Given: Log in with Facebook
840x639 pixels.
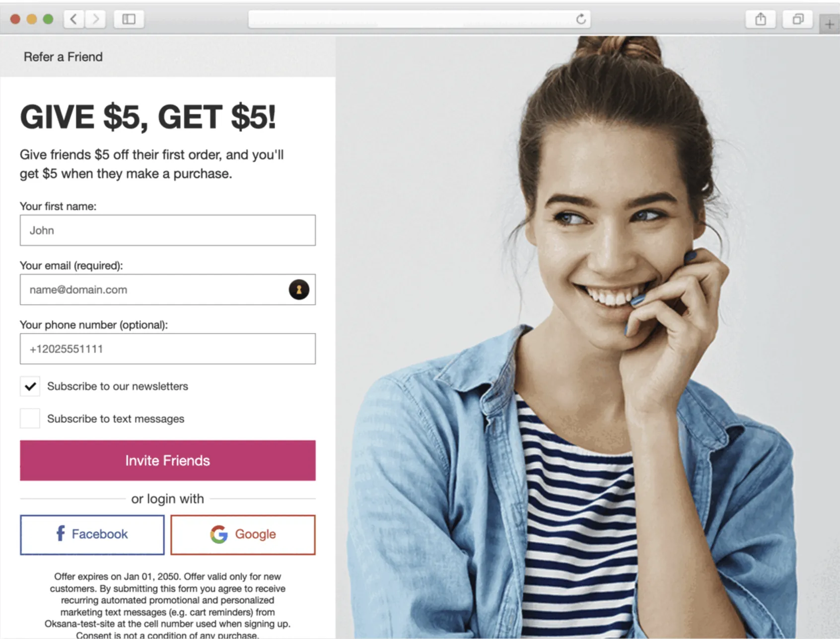Looking at the screenshot, I should tap(92, 535).
